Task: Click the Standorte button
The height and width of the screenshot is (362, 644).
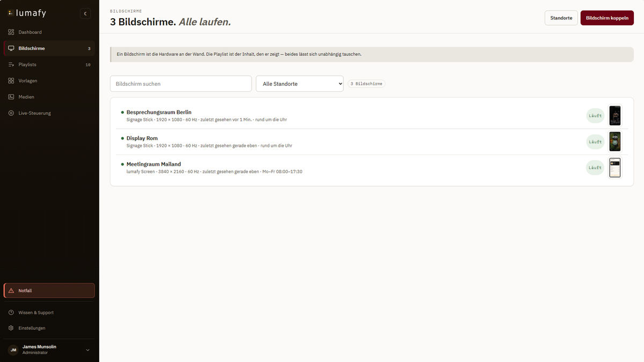Action: coord(561,18)
